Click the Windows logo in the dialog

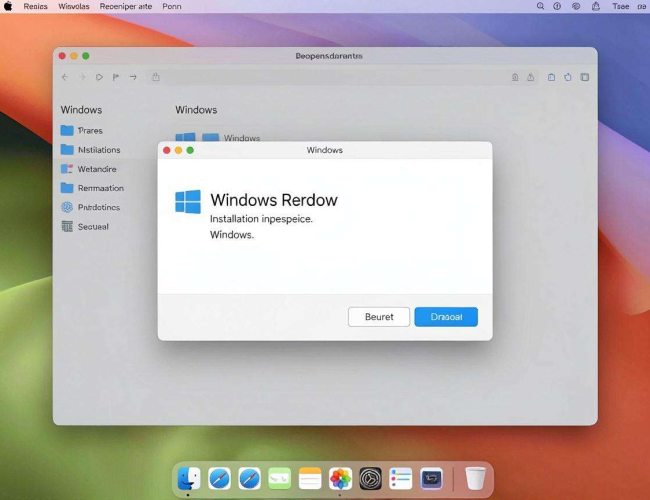pos(188,201)
